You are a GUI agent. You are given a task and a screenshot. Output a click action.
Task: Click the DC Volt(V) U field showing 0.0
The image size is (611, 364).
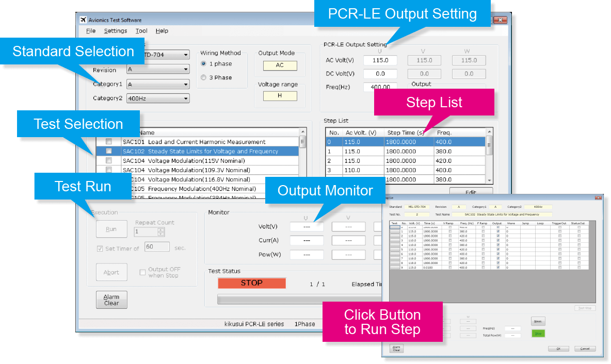coord(380,74)
